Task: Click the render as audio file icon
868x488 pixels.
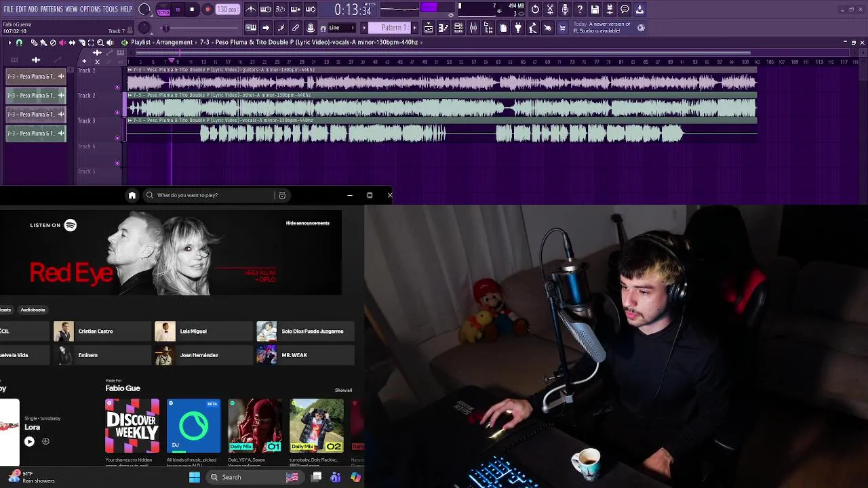Action: 610,9
